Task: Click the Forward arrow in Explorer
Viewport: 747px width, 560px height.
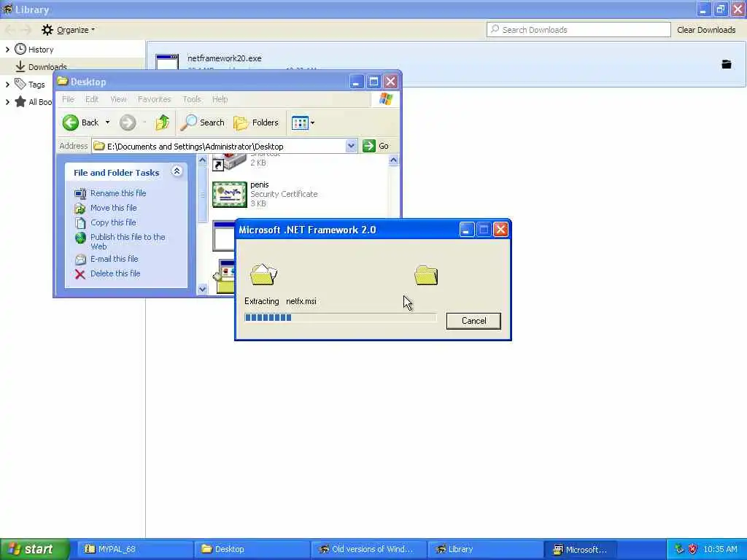Action: [128, 122]
